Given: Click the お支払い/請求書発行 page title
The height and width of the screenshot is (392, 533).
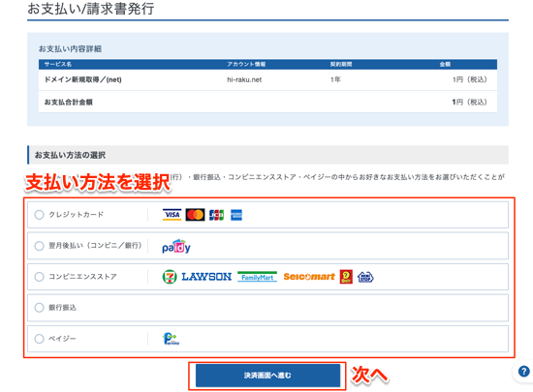Looking at the screenshot, I should (x=91, y=9).
